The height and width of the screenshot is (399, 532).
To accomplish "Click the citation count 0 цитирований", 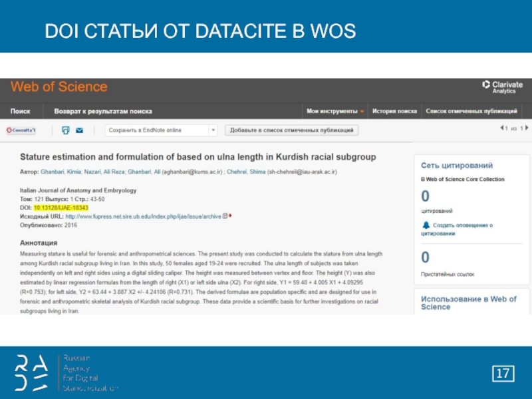I will point(425,196).
